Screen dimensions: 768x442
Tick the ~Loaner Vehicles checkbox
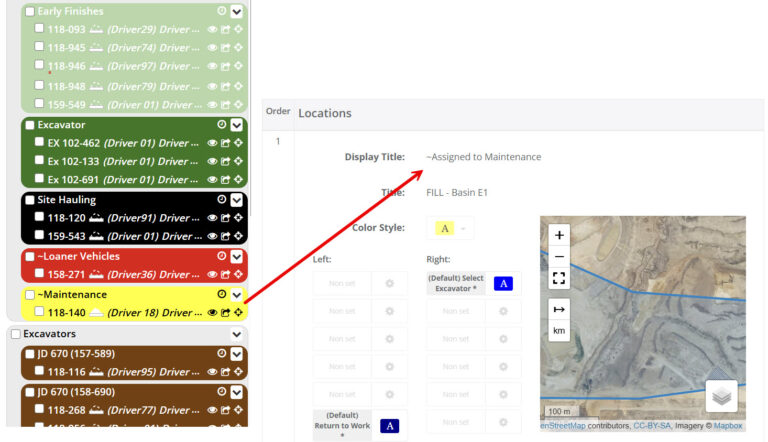coord(30,256)
